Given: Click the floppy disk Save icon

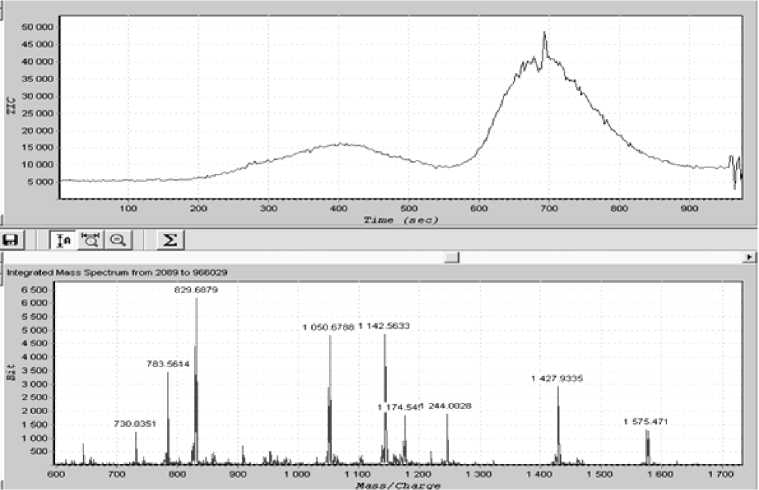Looking at the screenshot, I should point(10,240).
